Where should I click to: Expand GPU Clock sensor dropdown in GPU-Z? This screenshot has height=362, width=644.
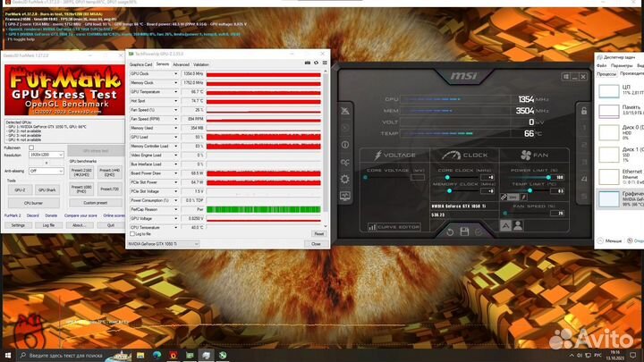tap(176, 74)
